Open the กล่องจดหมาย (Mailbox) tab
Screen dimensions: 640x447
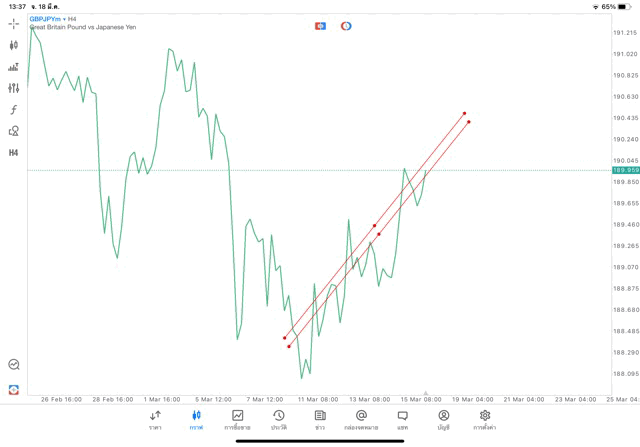[361, 419]
